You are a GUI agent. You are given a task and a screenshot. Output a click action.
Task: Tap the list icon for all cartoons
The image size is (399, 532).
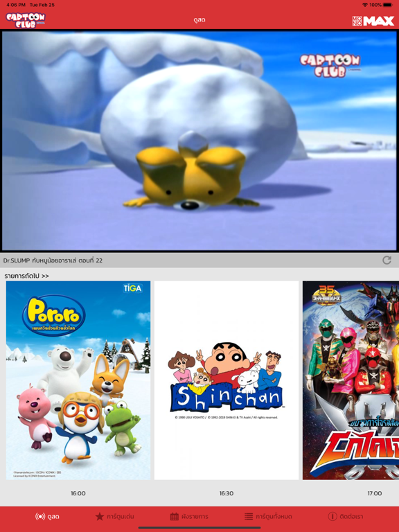(249, 516)
